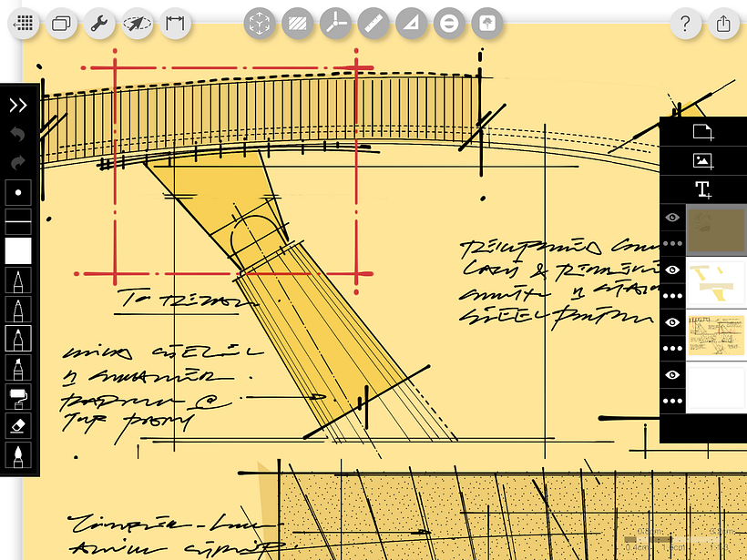The image size is (747, 560).
Task: Select the sketch drawing layer thumbnail
Action: click(x=716, y=335)
